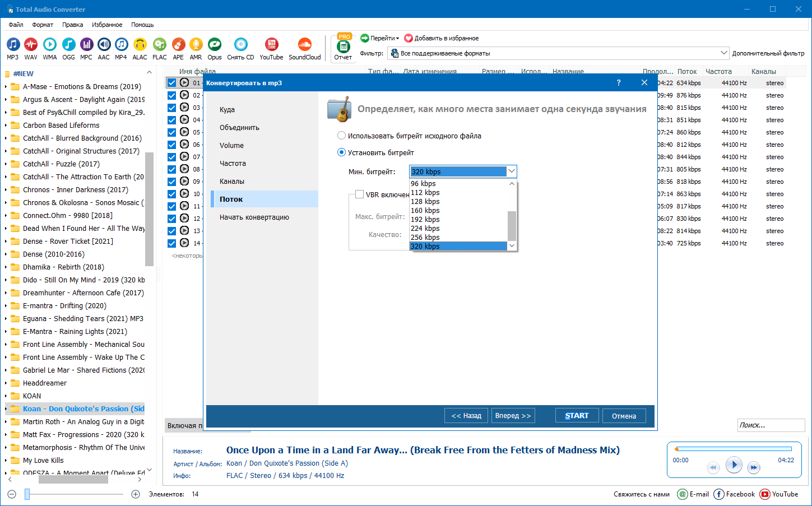Skip to the previous track
The width and height of the screenshot is (812, 506).
(x=713, y=467)
